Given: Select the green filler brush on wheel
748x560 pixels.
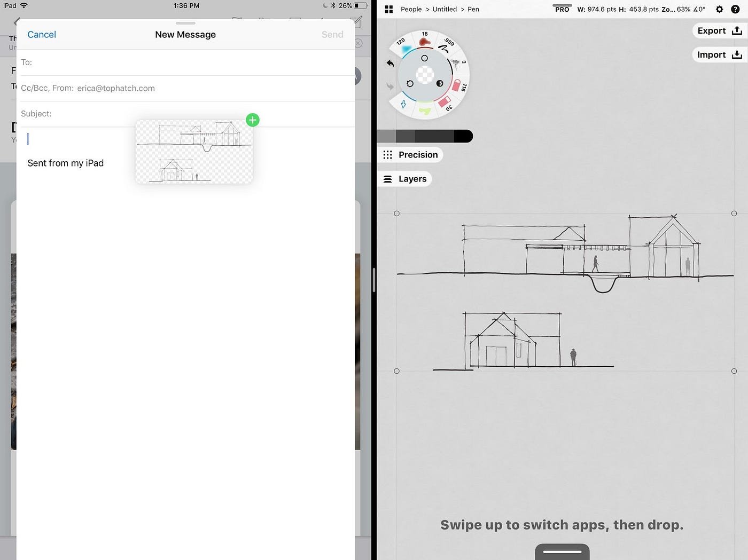Looking at the screenshot, I should 425,111.
